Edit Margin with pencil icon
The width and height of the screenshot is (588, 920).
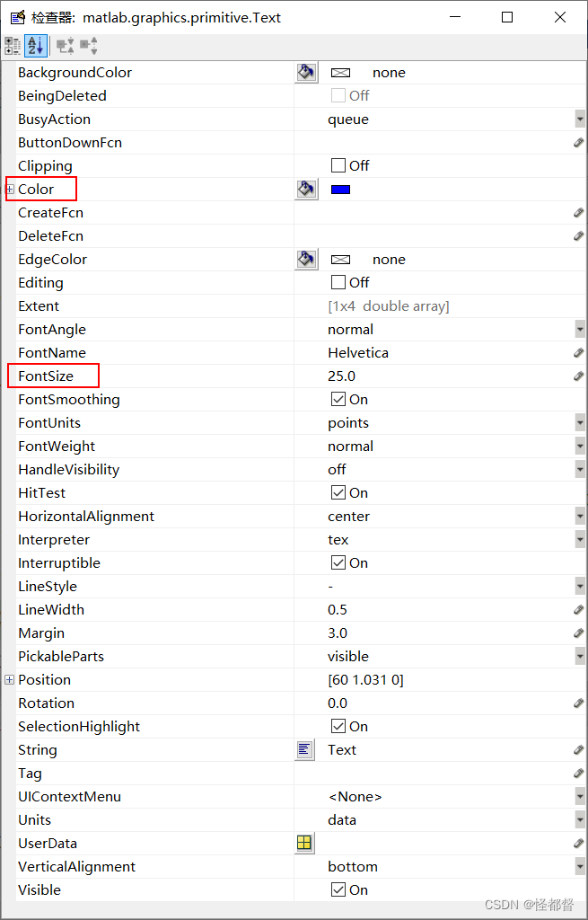(579, 633)
